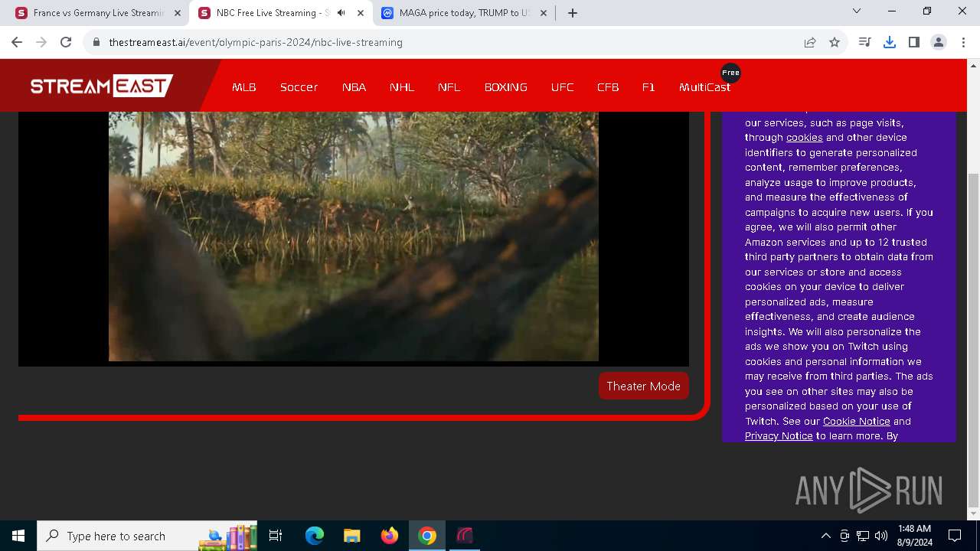Open the MultiCast menu item
The width and height of the screenshot is (980, 551).
[x=704, y=87]
